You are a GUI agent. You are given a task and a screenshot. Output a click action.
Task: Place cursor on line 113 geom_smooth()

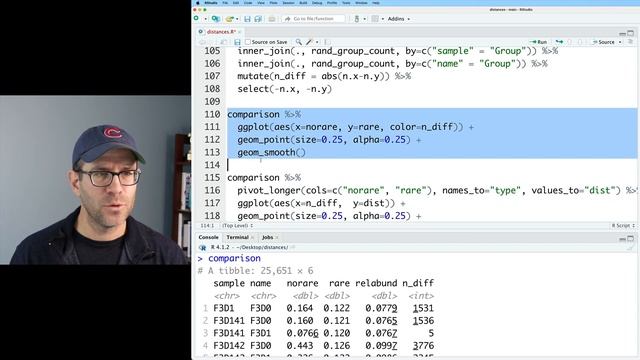tap(271, 152)
